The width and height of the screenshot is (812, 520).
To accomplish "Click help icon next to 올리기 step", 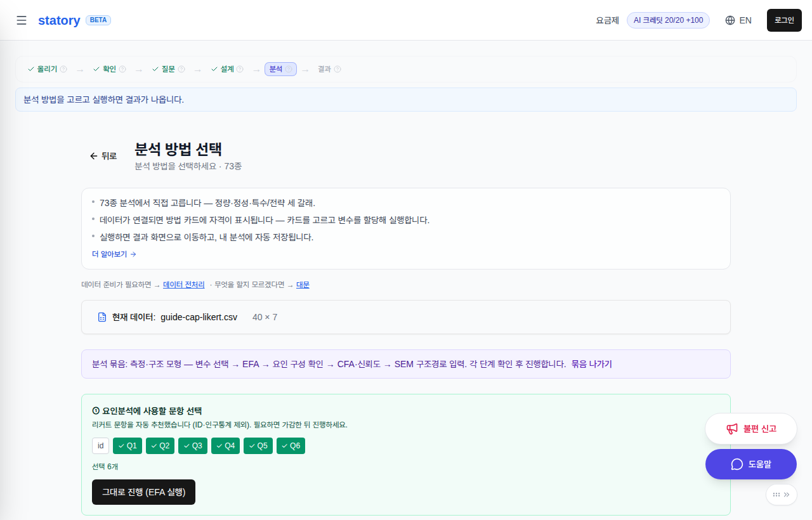I will point(63,69).
